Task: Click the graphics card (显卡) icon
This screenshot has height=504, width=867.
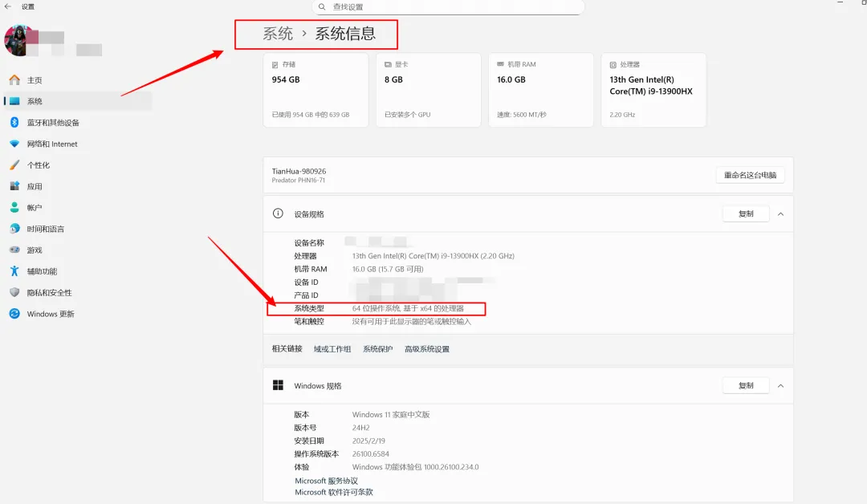Action: pyautogui.click(x=389, y=65)
